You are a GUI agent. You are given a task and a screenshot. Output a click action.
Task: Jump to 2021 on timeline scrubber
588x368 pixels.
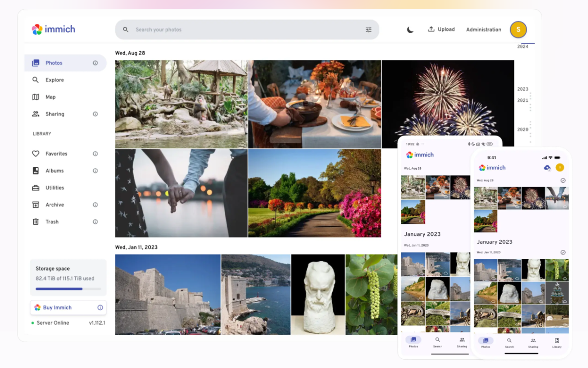[x=523, y=100]
